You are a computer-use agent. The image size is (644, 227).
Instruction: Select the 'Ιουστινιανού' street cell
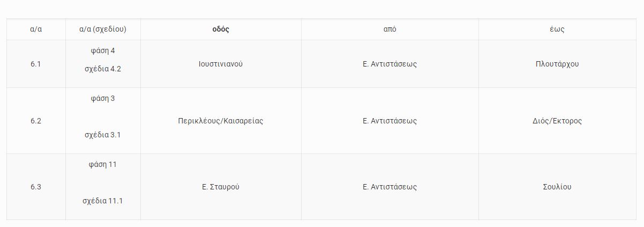tap(221, 64)
